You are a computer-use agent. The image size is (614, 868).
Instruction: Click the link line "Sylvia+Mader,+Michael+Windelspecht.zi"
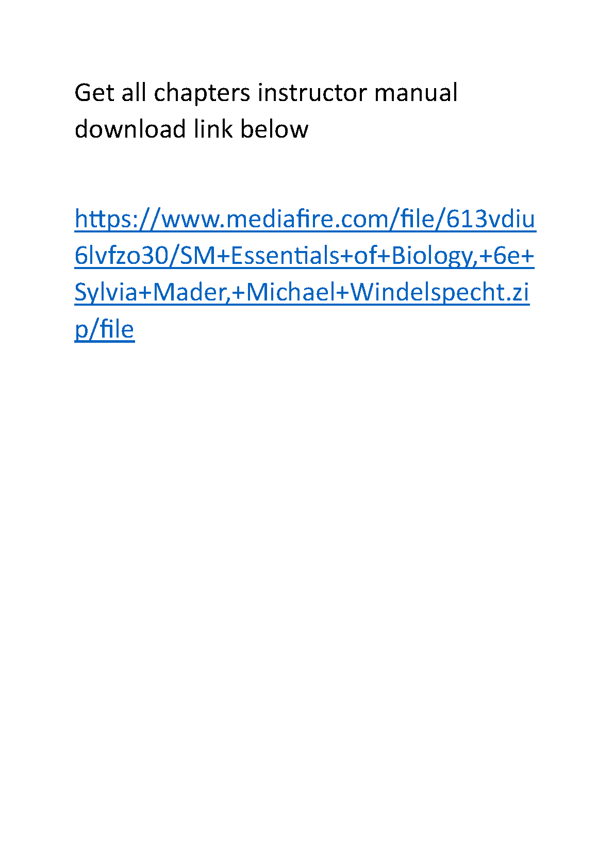302,292
